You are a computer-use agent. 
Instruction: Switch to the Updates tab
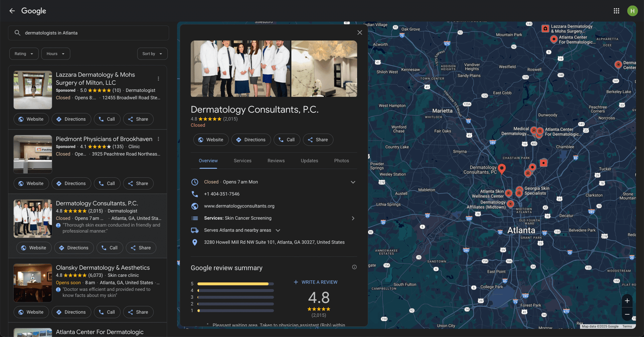310,161
